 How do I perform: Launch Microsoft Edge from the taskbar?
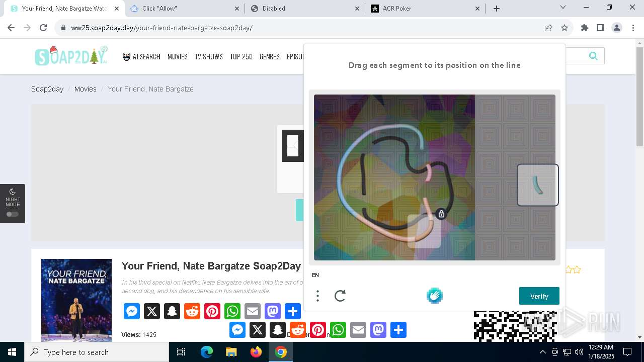pyautogui.click(x=207, y=352)
